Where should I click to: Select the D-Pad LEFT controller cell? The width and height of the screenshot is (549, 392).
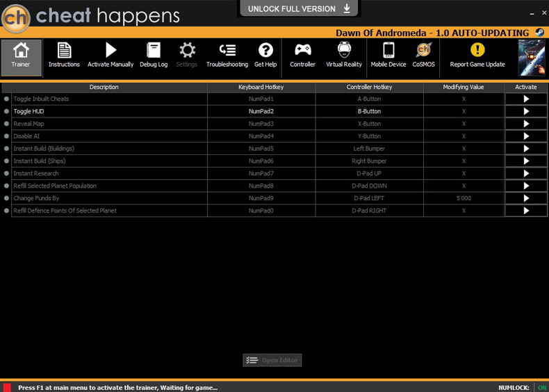coord(370,198)
